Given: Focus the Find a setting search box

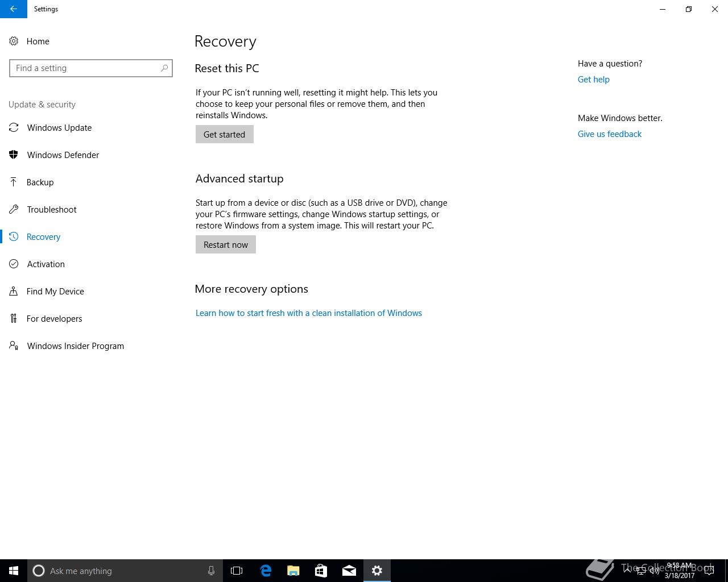Looking at the screenshot, I should [91, 68].
